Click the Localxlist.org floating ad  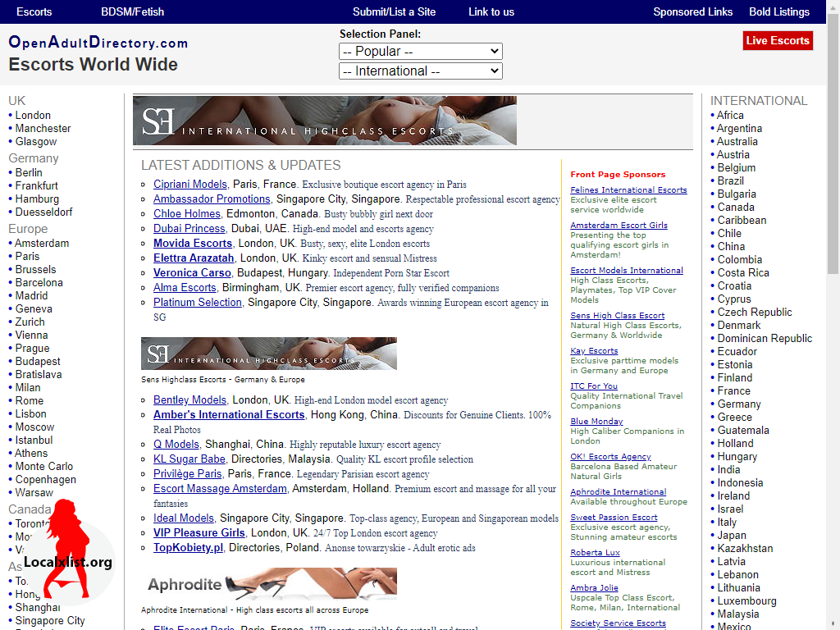pos(68,552)
